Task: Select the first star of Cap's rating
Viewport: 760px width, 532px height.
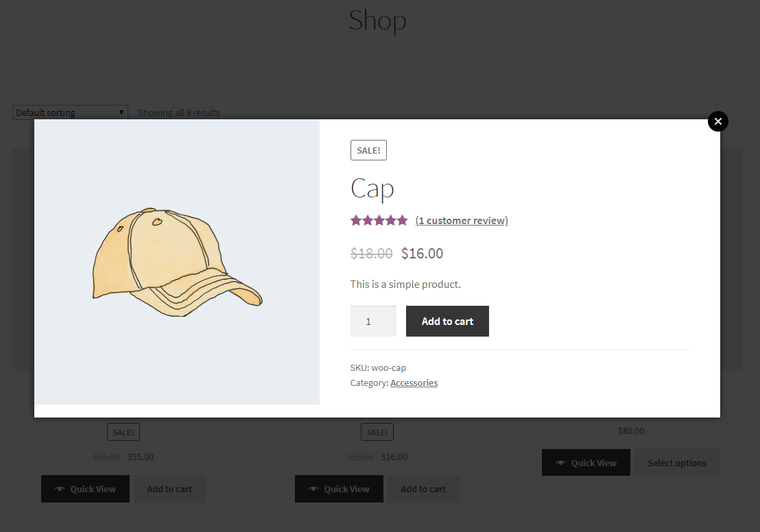Action: tap(355, 220)
